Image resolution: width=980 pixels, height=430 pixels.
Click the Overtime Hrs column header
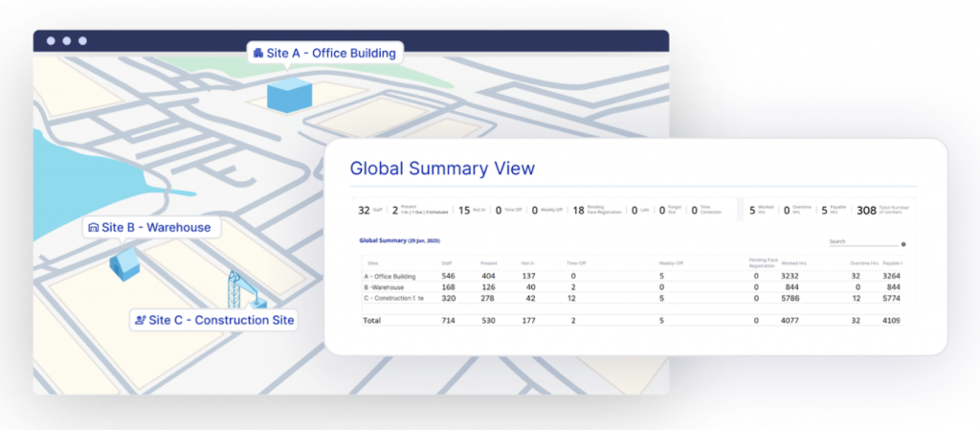[864, 263]
